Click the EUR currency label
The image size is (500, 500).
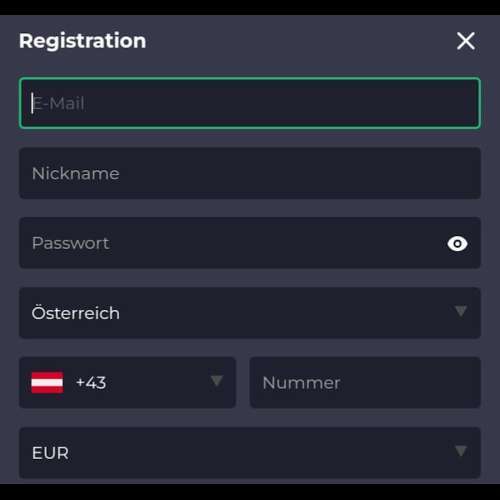pos(50,453)
